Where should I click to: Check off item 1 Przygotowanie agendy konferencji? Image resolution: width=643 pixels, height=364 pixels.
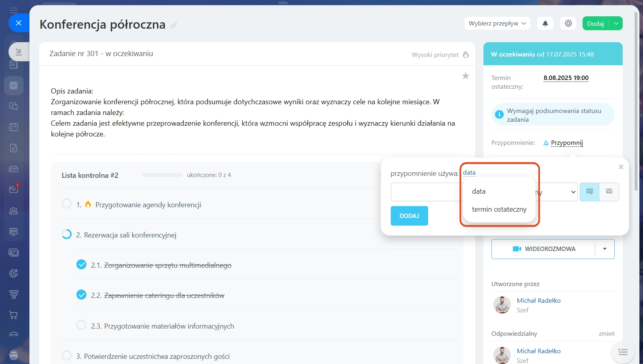click(x=66, y=204)
